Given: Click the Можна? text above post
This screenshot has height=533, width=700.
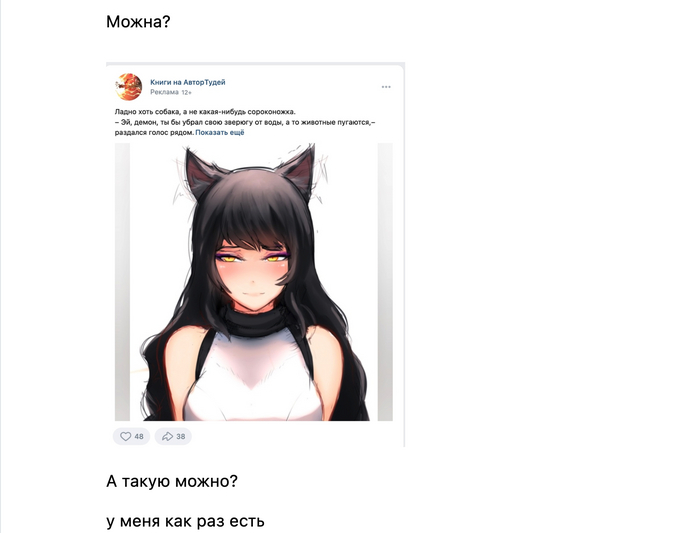Looking at the screenshot, I should (x=138, y=21).
